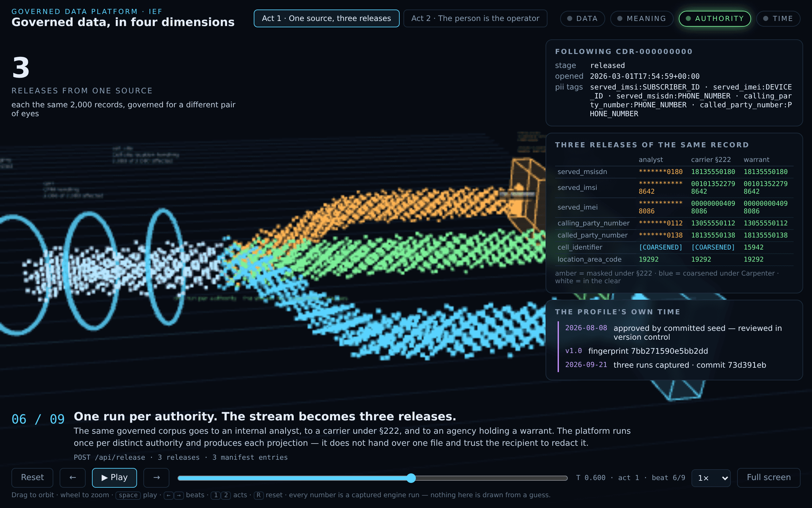
Task: Click the carrier §222 '[COARSENED]' cell value
Action: point(713,247)
